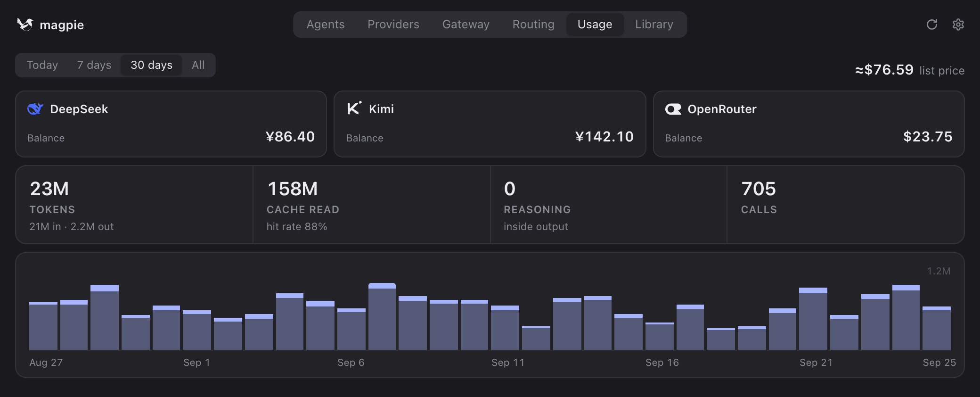This screenshot has height=397, width=980.
Task: Click the ¥86.40 DeepSeek balance value
Action: coord(290,137)
